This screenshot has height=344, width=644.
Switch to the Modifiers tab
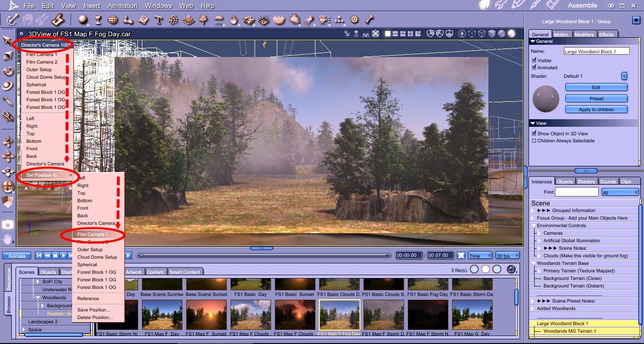click(584, 34)
